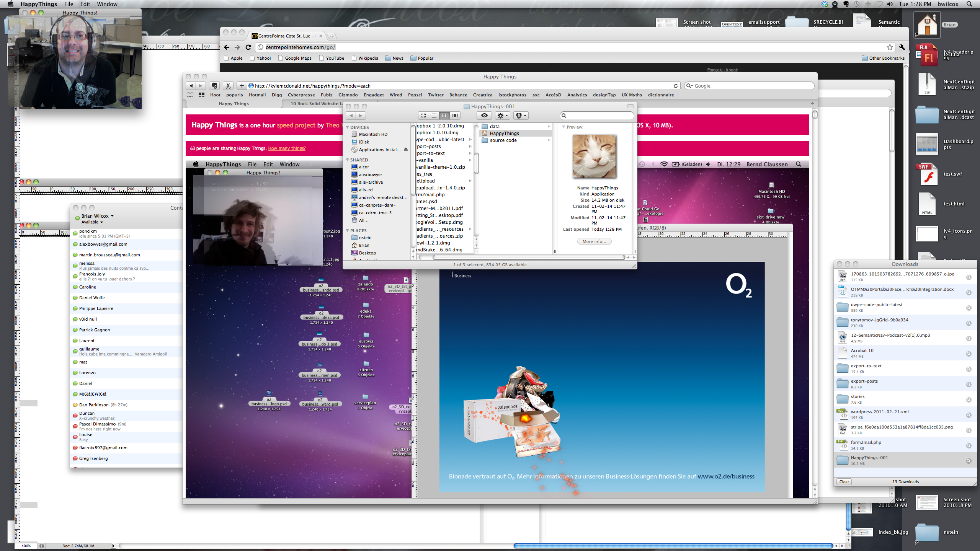This screenshot has height=551, width=980.
Task: Click Finder search field
Action: point(596,115)
